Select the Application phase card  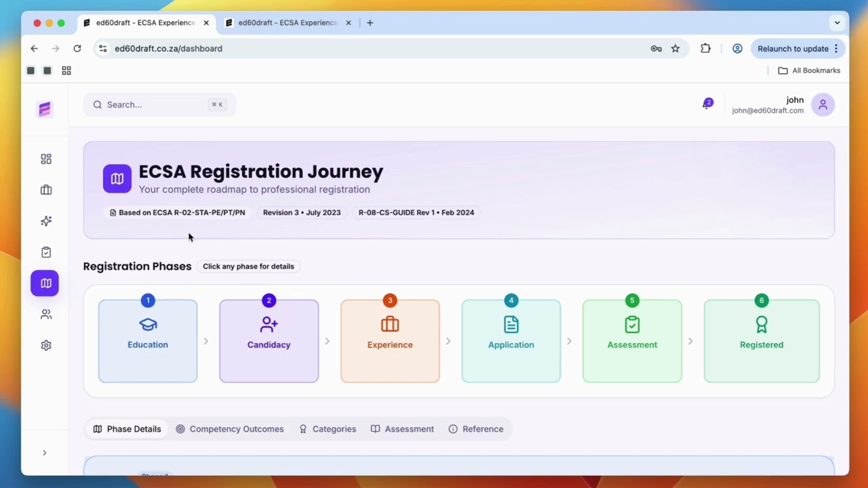pyautogui.click(x=511, y=341)
